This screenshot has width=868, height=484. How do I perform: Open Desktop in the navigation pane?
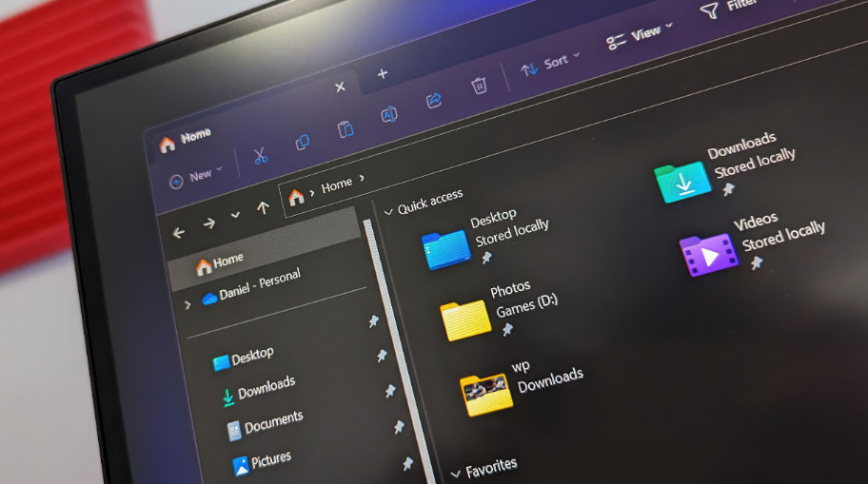252,356
